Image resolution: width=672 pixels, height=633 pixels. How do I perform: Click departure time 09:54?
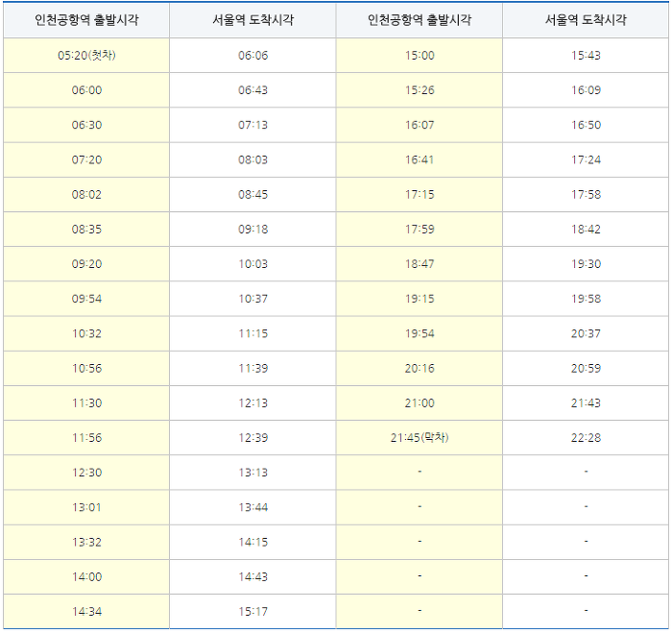coord(86,299)
